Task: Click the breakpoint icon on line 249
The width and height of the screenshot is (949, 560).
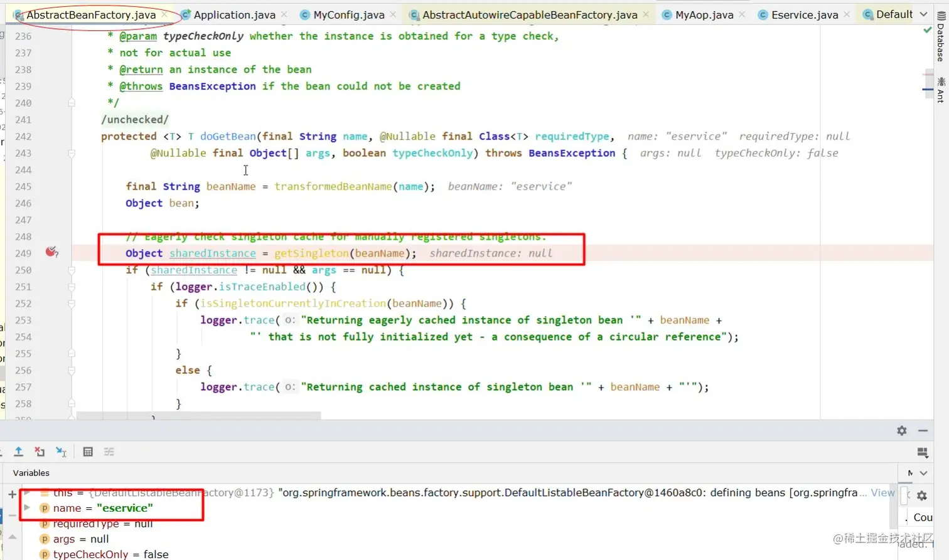Action: [x=51, y=252]
